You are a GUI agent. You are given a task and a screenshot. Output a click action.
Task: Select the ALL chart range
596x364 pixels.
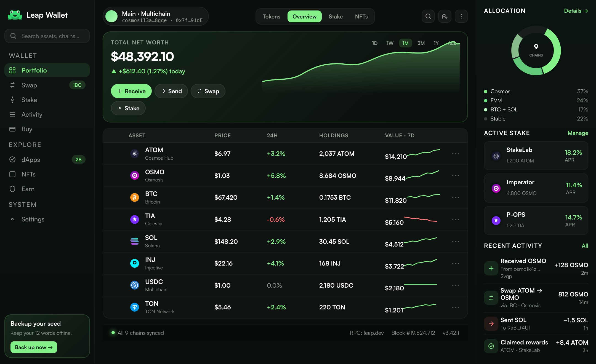point(452,43)
